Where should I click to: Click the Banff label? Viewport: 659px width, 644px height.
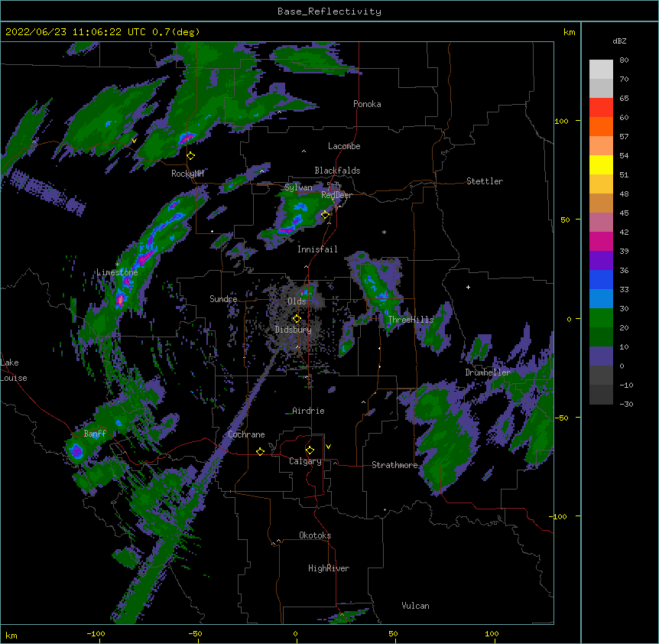click(95, 434)
